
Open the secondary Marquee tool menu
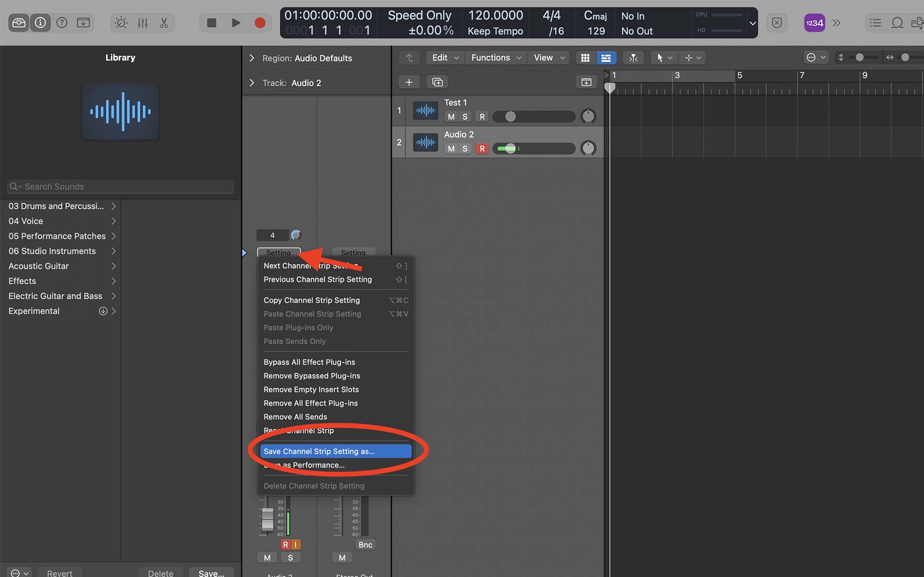pyautogui.click(x=692, y=58)
